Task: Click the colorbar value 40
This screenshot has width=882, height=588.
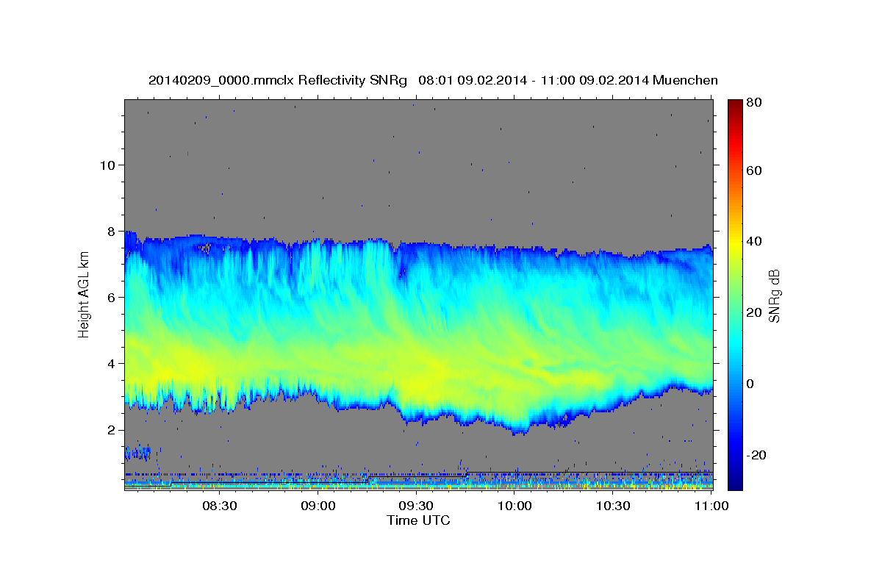Action: (x=753, y=241)
